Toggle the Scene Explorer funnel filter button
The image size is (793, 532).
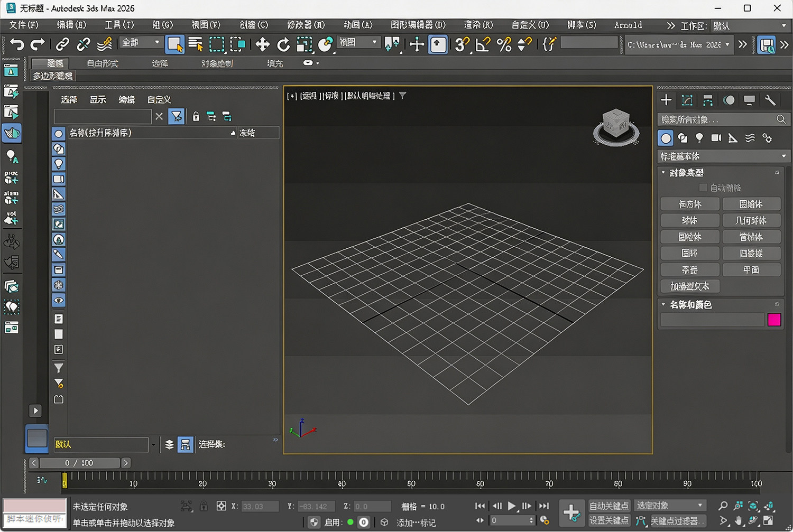[176, 116]
